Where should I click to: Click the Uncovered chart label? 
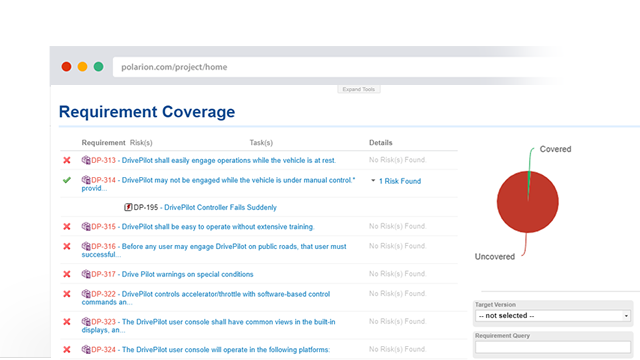click(x=495, y=257)
